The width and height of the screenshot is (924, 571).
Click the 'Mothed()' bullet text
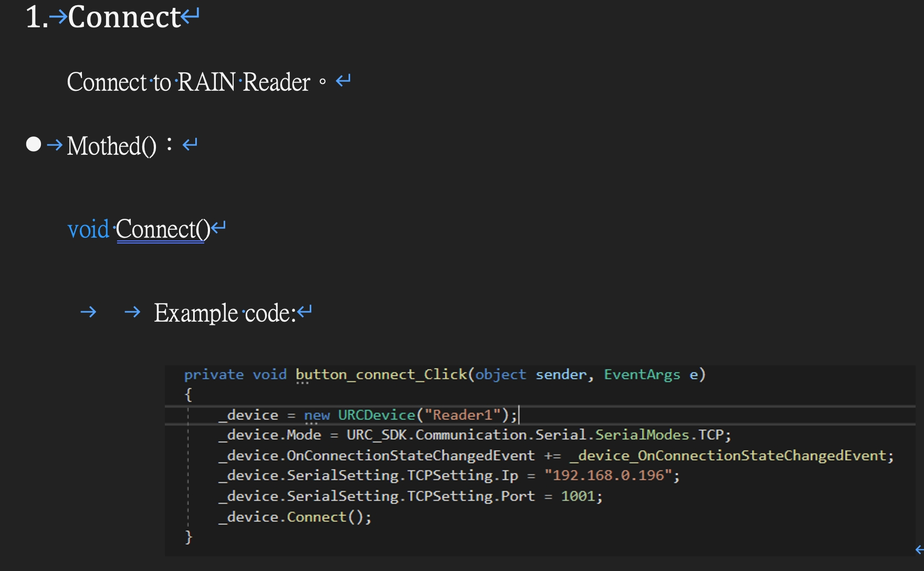tap(111, 145)
